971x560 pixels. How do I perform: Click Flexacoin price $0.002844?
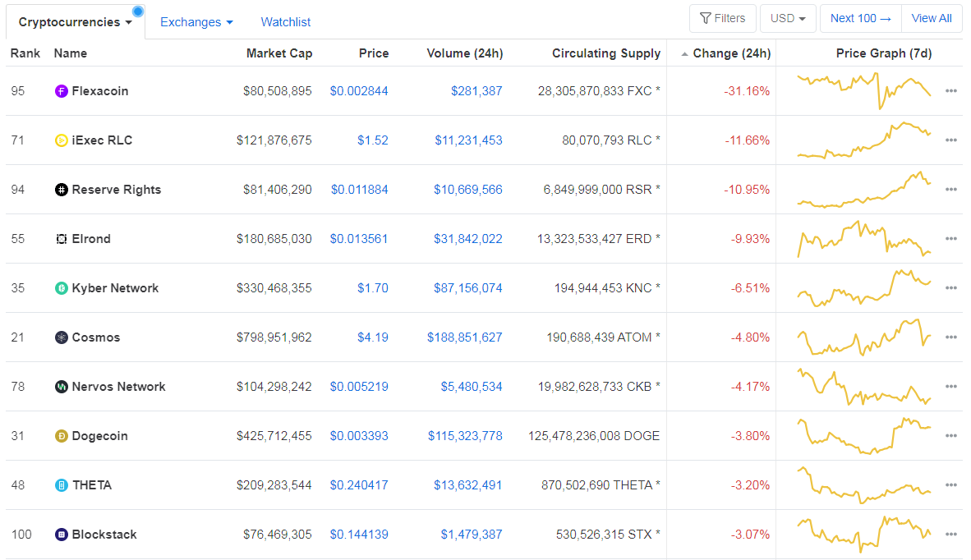click(359, 91)
